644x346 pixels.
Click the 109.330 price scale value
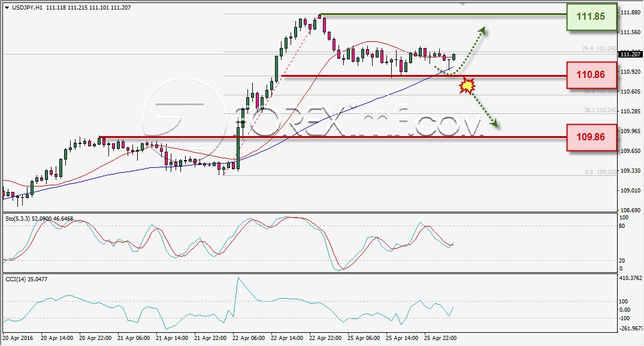pos(630,170)
